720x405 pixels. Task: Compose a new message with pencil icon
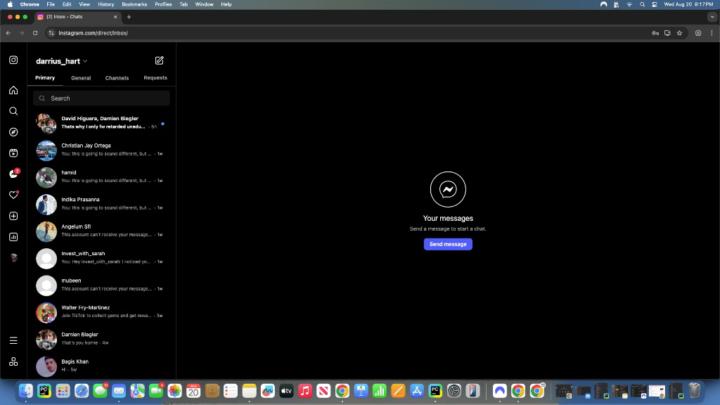[159, 61]
